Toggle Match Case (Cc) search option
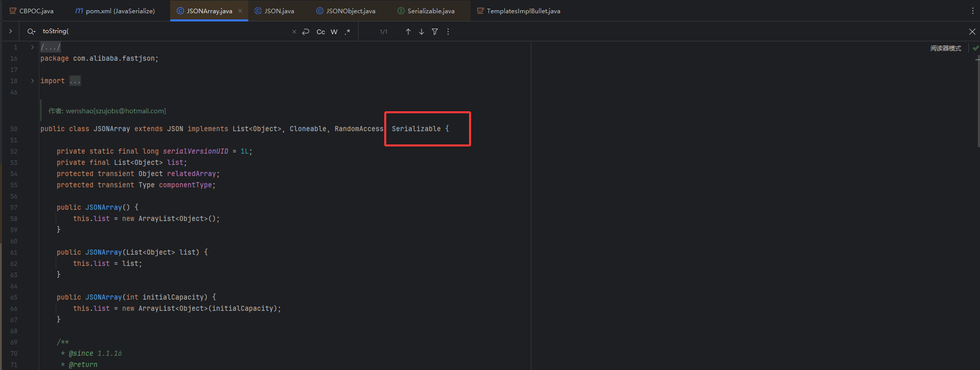 pos(321,32)
